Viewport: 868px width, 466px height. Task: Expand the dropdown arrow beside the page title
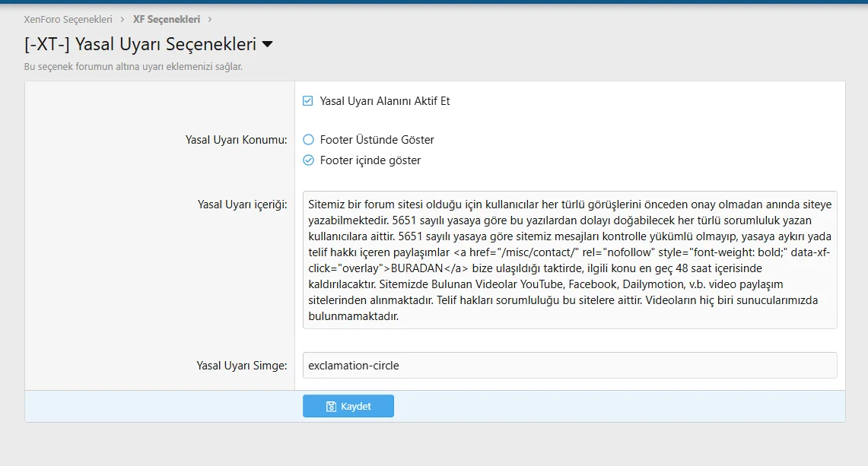pyautogui.click(x=267, y=45)
